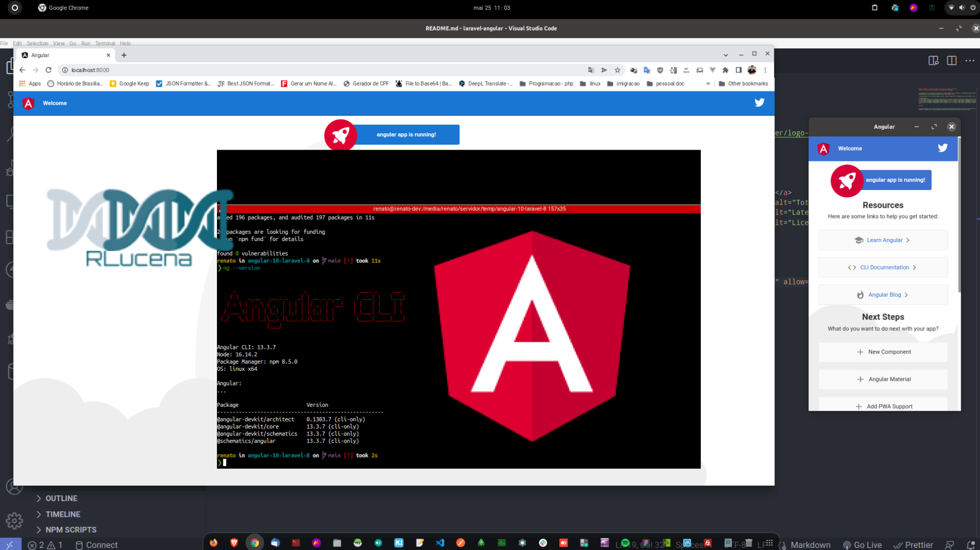Open FileZilla from the dock

[708, 543]
